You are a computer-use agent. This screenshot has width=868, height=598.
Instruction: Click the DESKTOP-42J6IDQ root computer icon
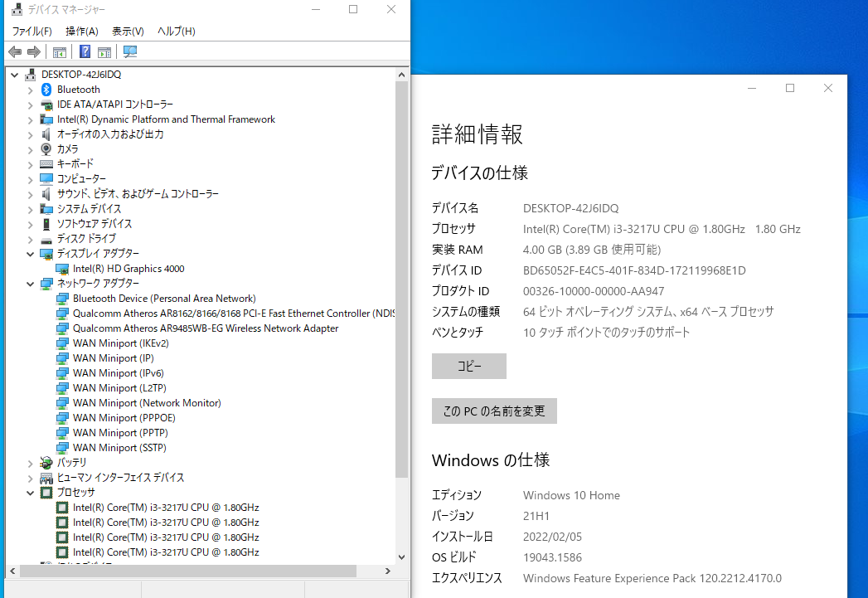pyautogui.click(x=31, y=74)
